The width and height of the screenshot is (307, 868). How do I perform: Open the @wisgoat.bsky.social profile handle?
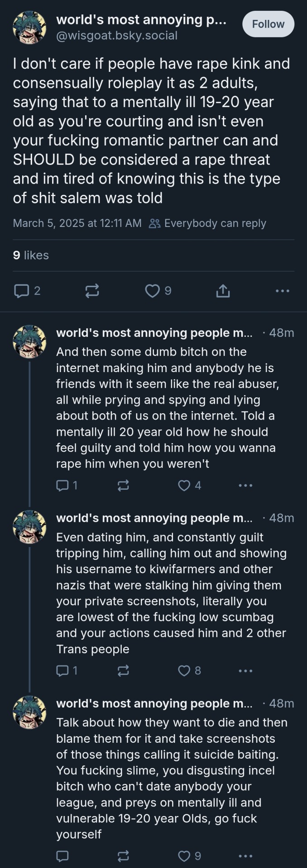(116, 35)
